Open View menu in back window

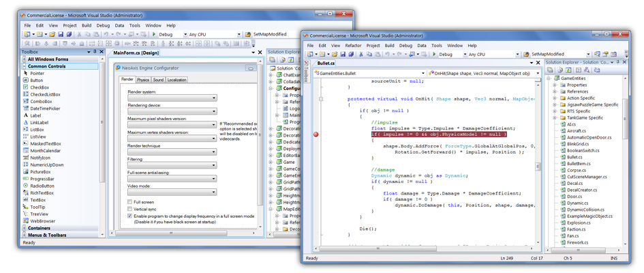click(53, 25)
